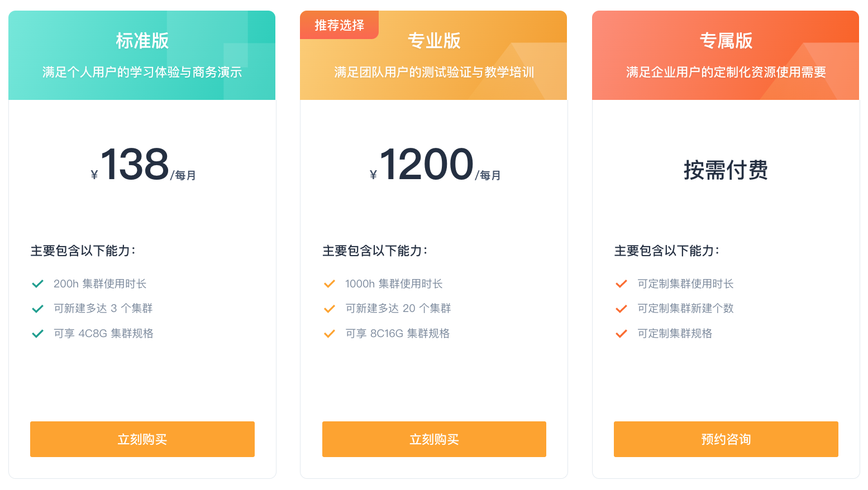Click the green checkmark beside 可新建多达 3 个集群
The image size is (868, 490).
(x=37, y=309)
